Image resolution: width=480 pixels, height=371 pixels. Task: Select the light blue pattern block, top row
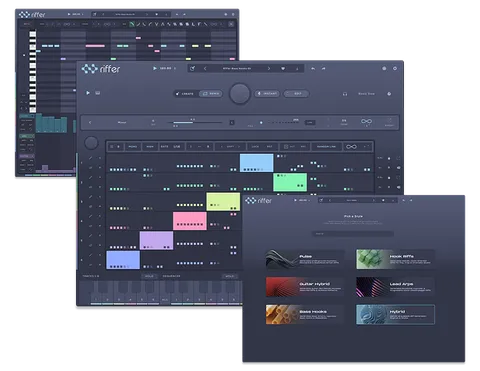(x=257, y=163)
